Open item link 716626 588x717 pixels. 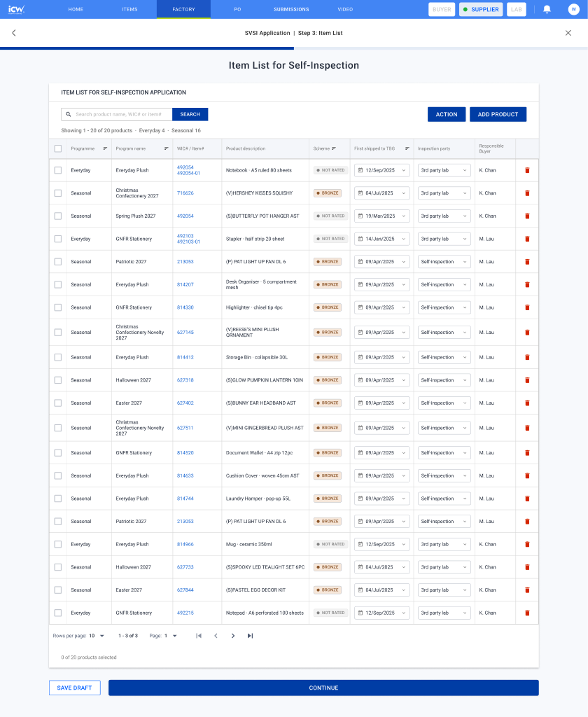coord(185,193)
